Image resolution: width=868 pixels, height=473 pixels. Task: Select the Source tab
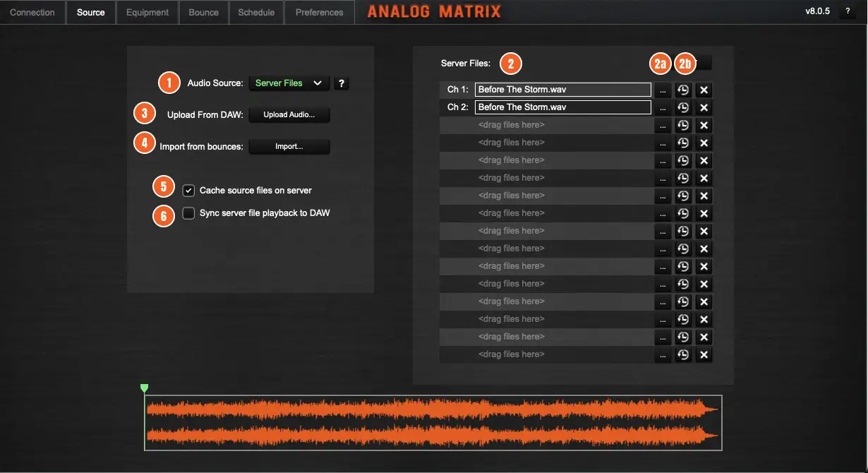point(91,12)
